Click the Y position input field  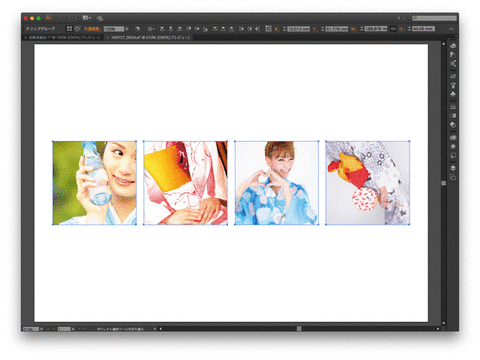337,29
